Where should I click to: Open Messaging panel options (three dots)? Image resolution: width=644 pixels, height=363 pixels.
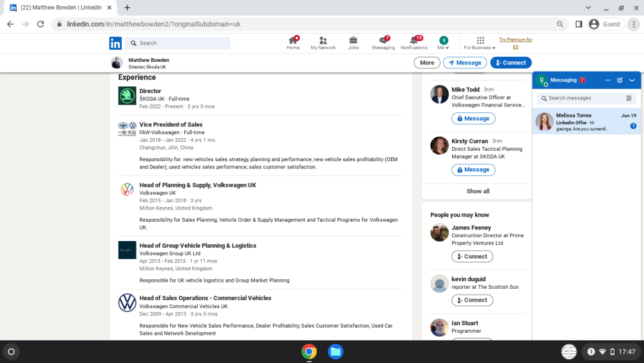click(608, 80)
